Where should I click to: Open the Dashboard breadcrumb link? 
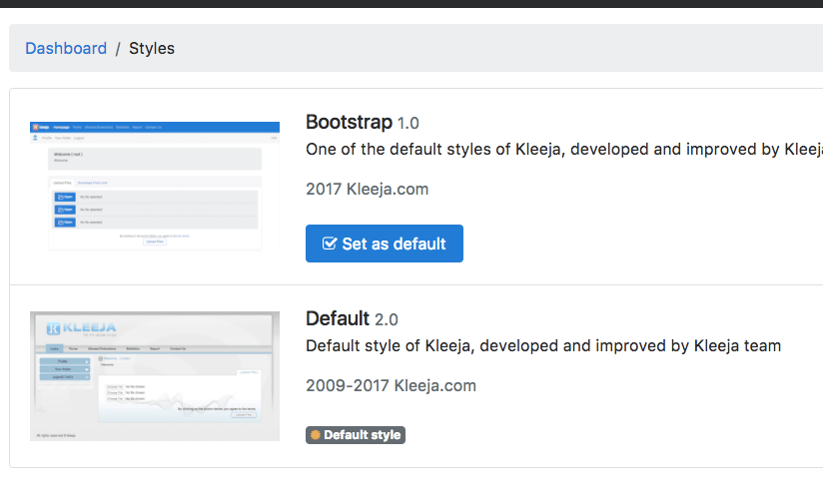pos(66,48)
